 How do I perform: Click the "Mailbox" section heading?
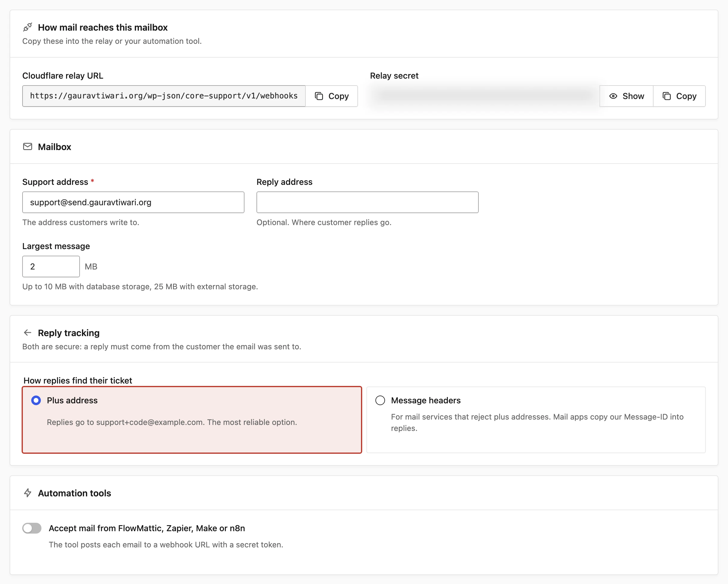(54, 147)
